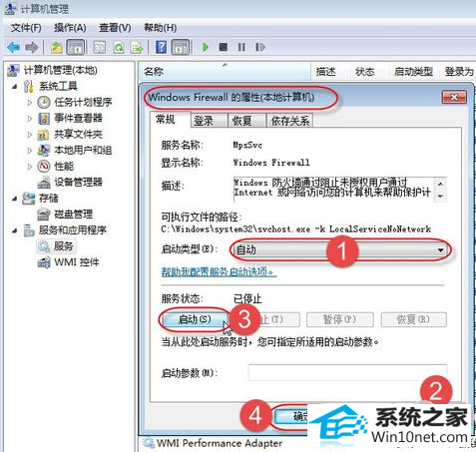Click the green Start service play icon
Image resolution: width=476 pixels, height=452 pixels.
click(205, 47)
